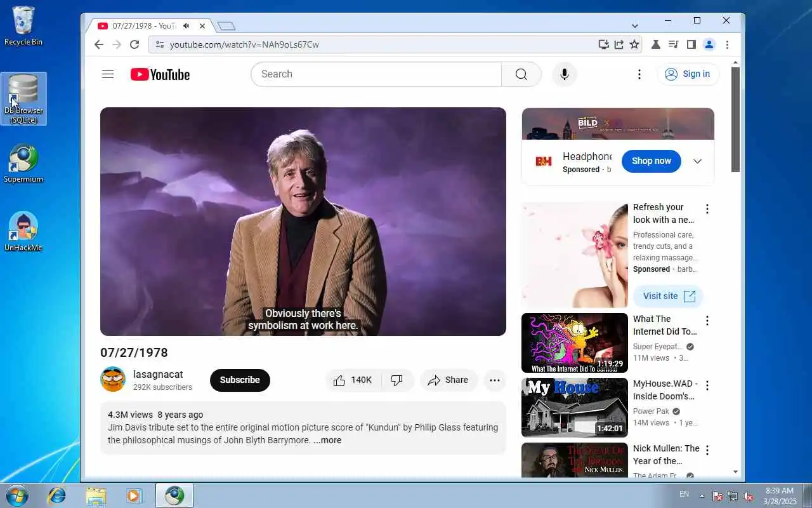This screenshot has height=508, width=812.
Task: Bookmark this page with star
Action: click(x=634, y=44)
